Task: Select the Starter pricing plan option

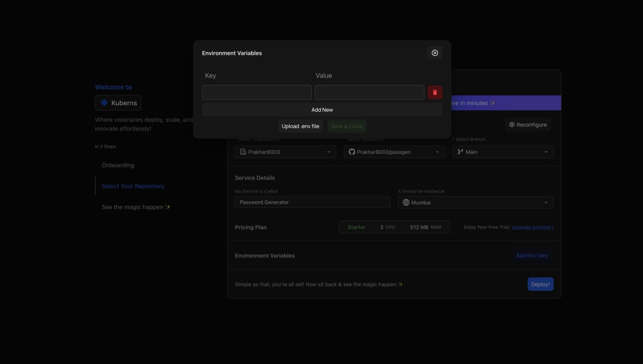Action: pyautogui.click(x=356, y=227)
